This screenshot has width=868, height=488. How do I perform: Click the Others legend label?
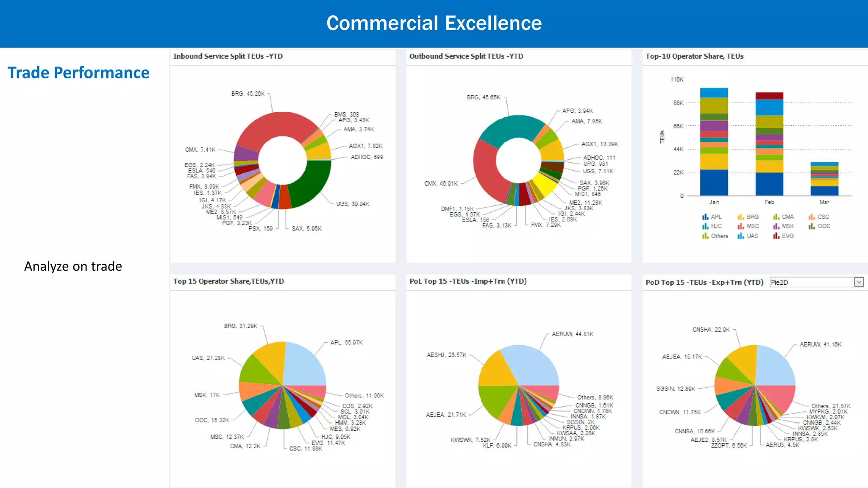[x=719, y=236]
